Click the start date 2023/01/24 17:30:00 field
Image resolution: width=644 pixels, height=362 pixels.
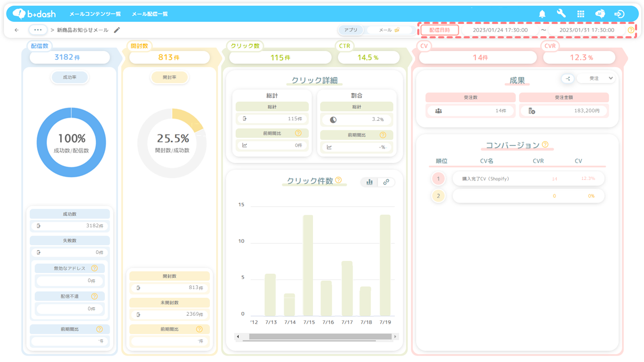[500, 30]
